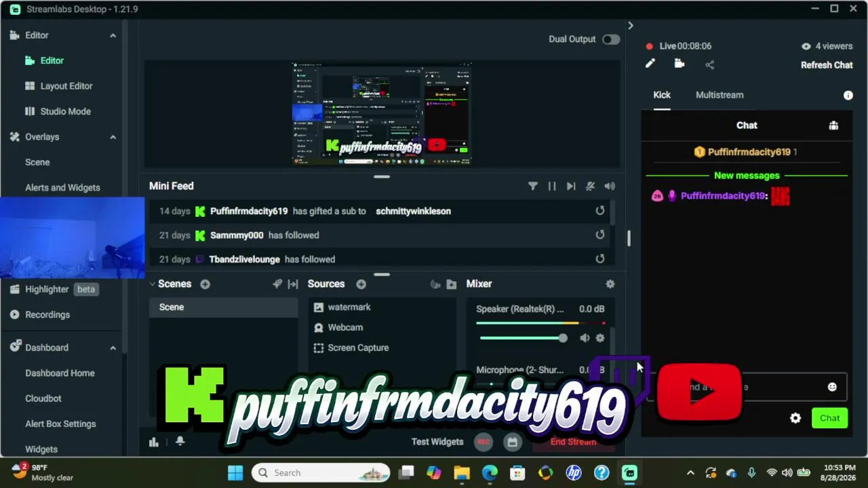
Task: Add a new scene with the plus icon
Action: click(205, 284)
